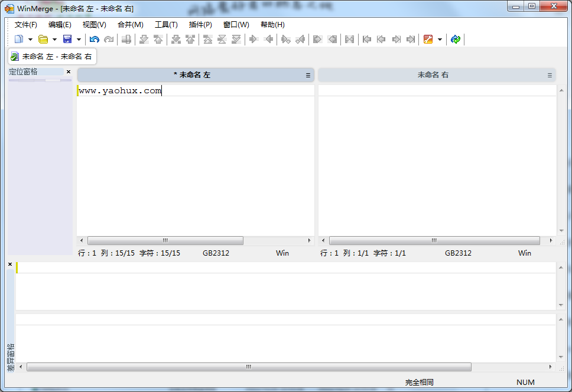Open the 工具(T) menu
The height and width of the screenshot is (392, 572).
pyautogui.click(x=166, y=25)
